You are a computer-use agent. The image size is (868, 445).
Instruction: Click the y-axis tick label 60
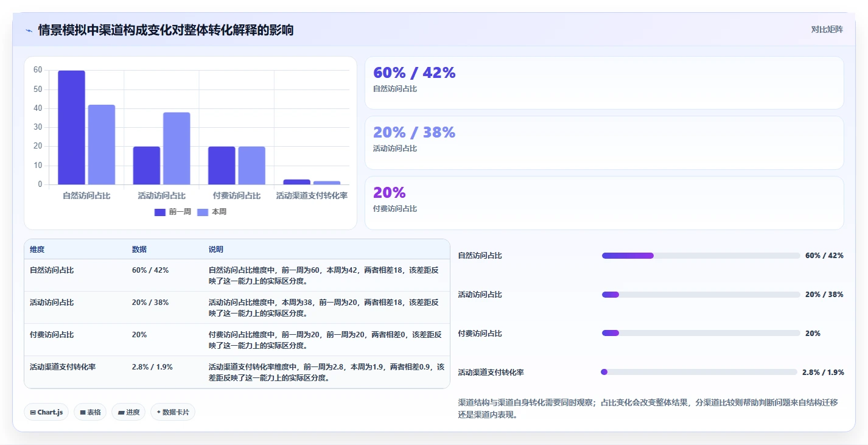38,70
